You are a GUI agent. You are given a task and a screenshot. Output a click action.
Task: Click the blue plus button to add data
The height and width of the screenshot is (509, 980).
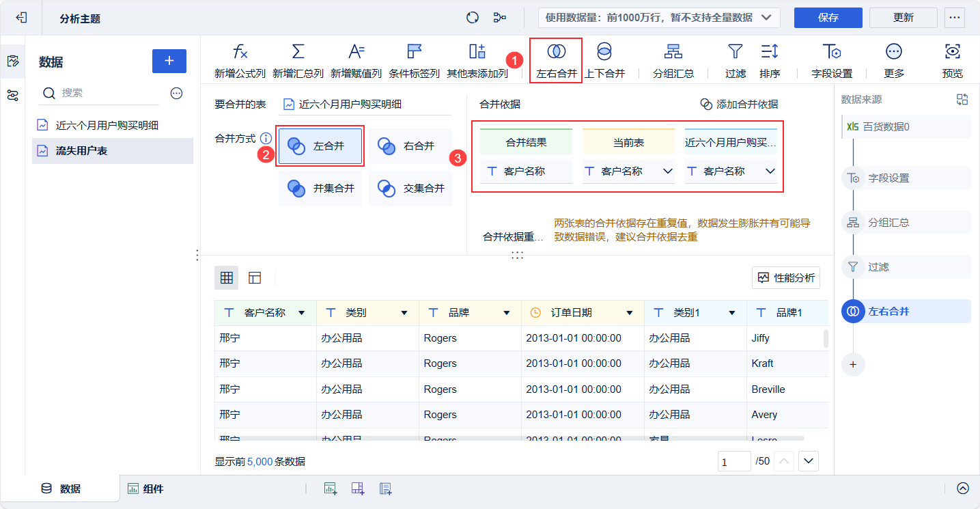[169, 61]
